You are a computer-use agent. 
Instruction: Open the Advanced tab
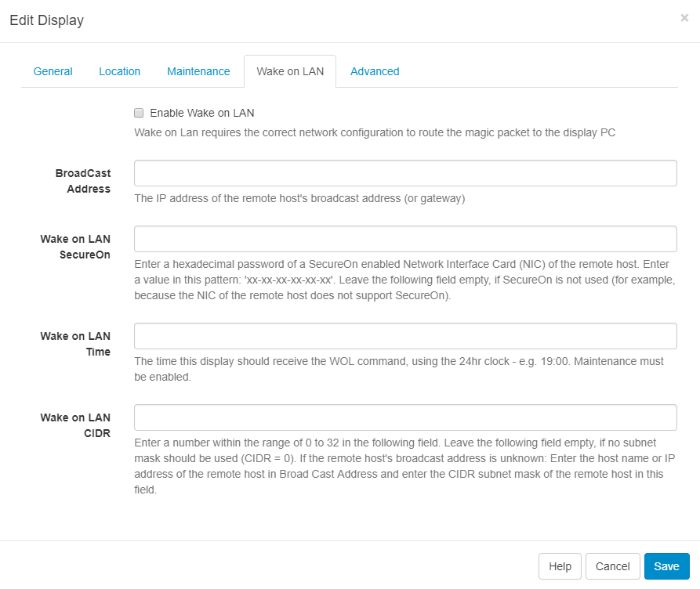pyautogui.click(x=375, y=71)
